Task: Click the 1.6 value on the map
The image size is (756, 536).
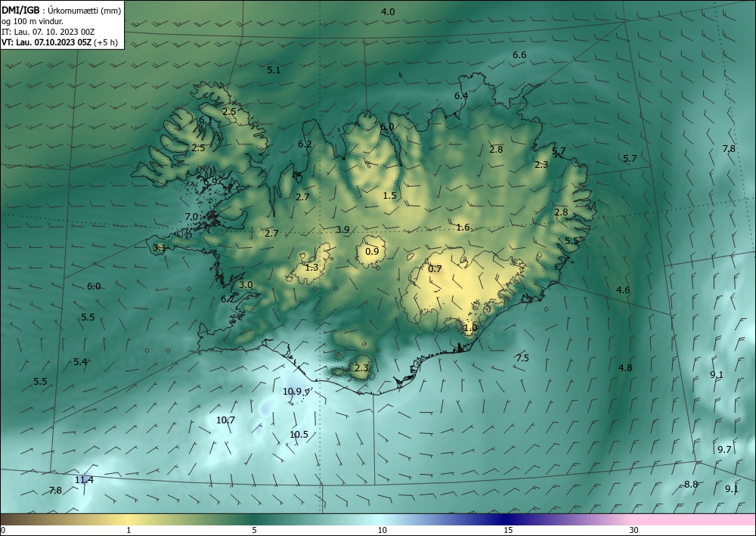Action: [463, 227]
